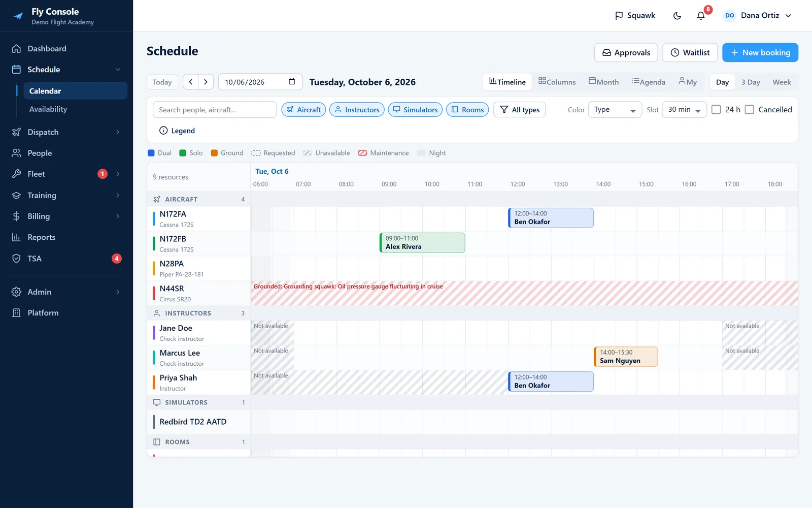Viewport: 812px width, 508px height.
Task: Click the Search people, aircraft field
Action: tap(214, 110)
